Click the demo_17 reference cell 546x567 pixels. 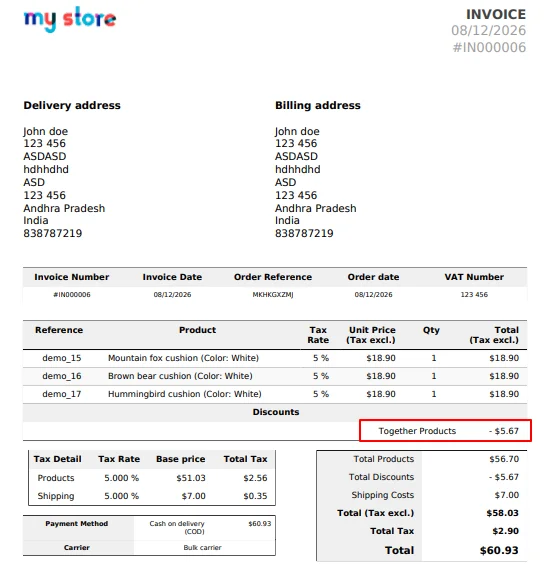(x=62, y=394)
